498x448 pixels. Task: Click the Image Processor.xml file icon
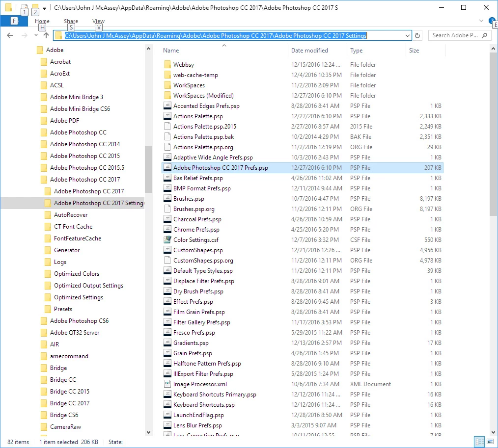[x=167, y=384]
